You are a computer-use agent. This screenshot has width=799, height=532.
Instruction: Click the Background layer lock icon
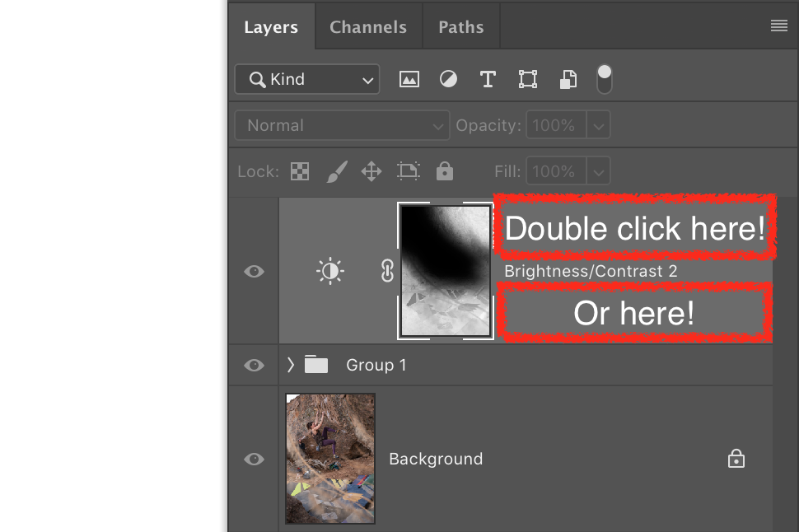736,459
